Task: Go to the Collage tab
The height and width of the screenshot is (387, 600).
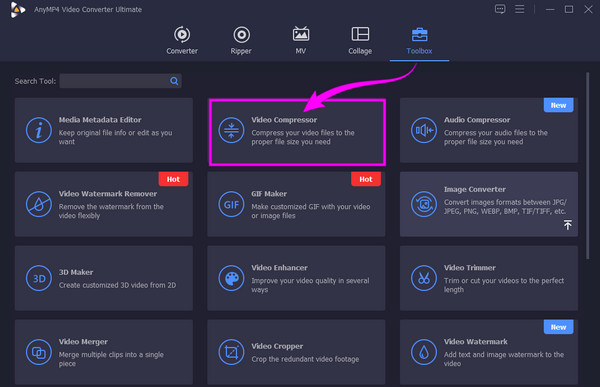Action: pos(360,41)
